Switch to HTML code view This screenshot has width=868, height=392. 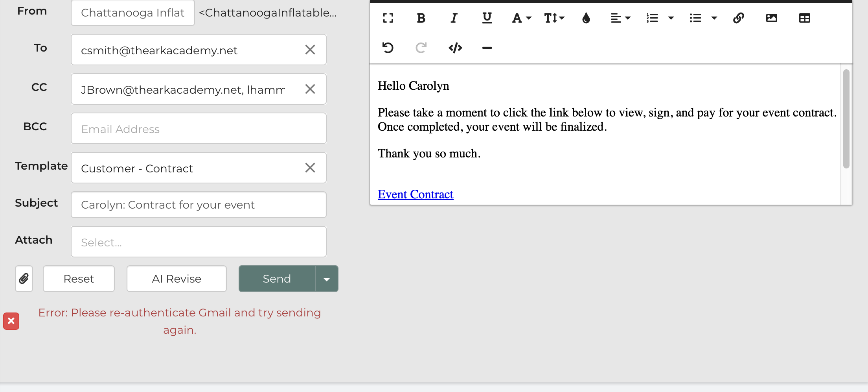pos(455,48)
